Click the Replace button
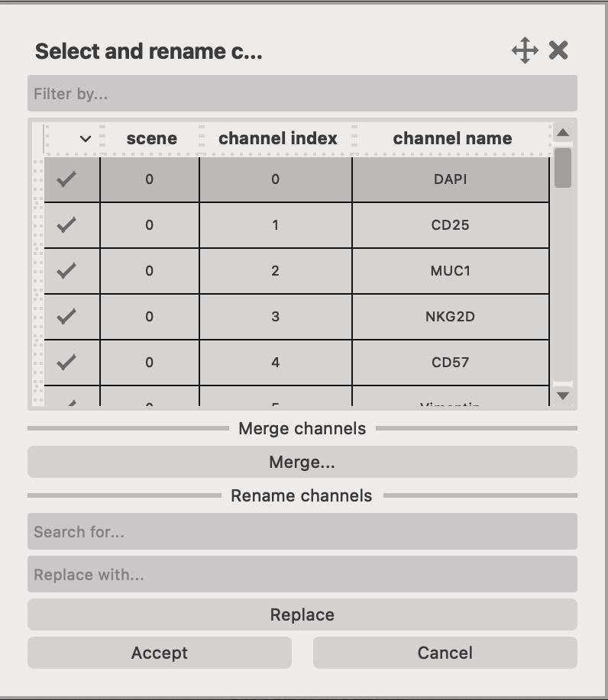The height and width of the screenshot is (700, 608). [302, 615]
